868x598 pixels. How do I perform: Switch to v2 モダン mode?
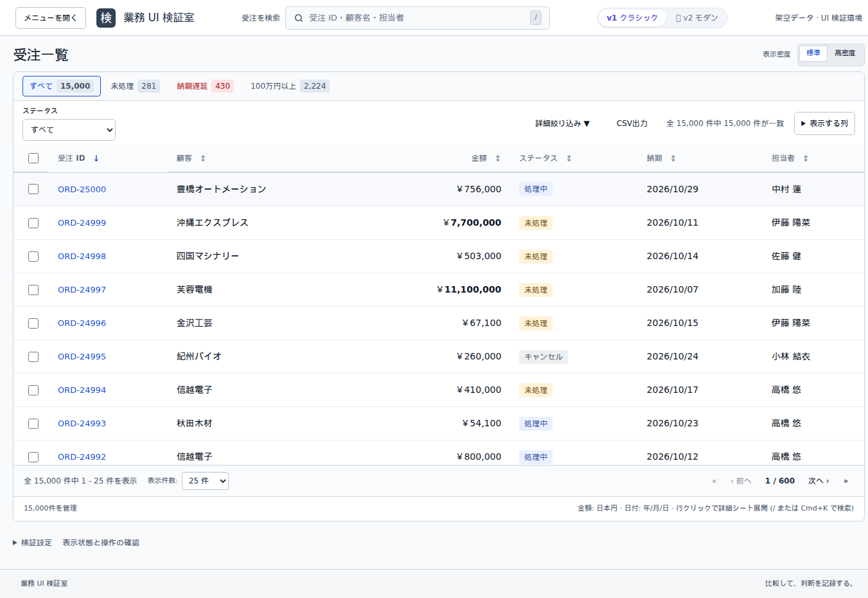click(x=696, y=18)
